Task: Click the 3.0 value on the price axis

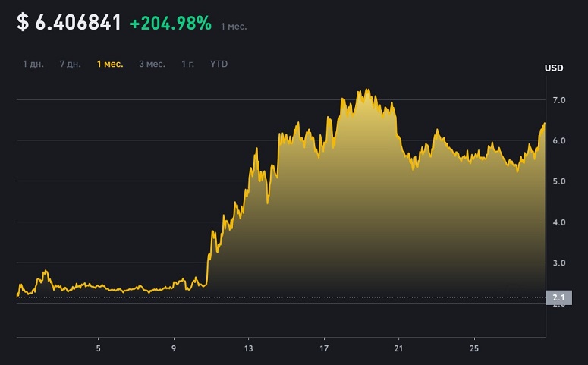Action: click(x=558, y=263)
